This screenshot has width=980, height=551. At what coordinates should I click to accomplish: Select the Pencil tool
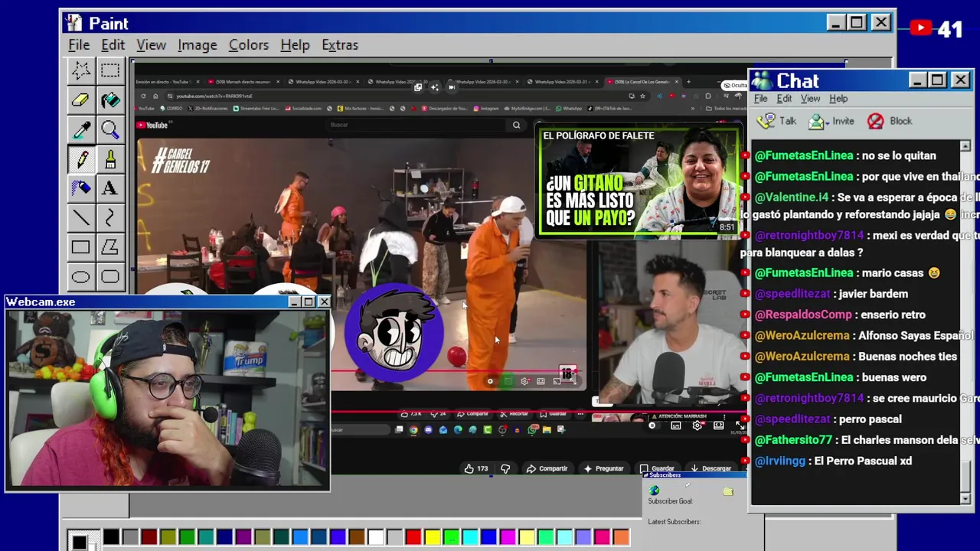pos(80,159)
